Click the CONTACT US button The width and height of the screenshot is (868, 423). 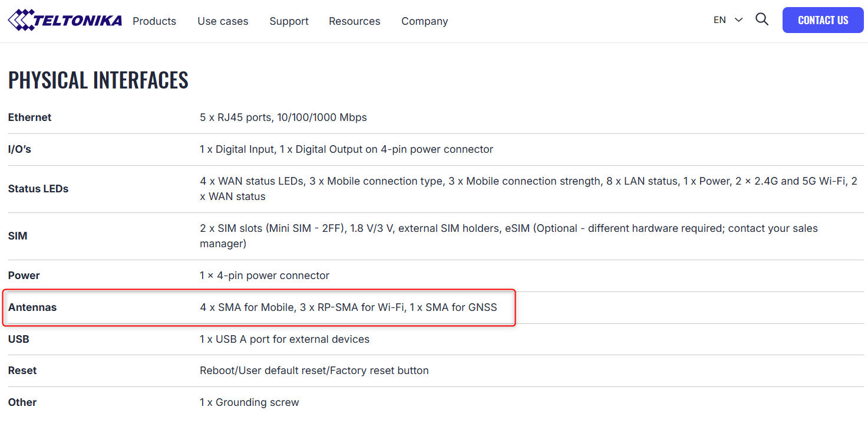tap(823, 20)
